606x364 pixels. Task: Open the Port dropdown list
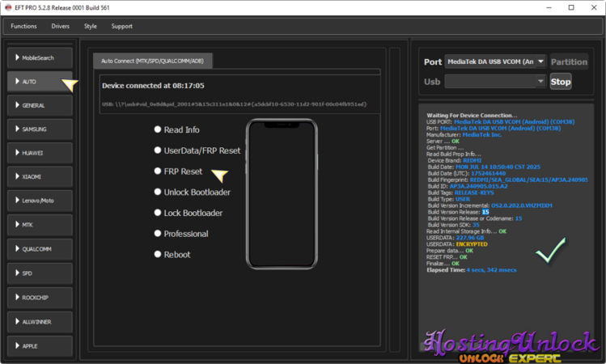click(x=540, y=61)
